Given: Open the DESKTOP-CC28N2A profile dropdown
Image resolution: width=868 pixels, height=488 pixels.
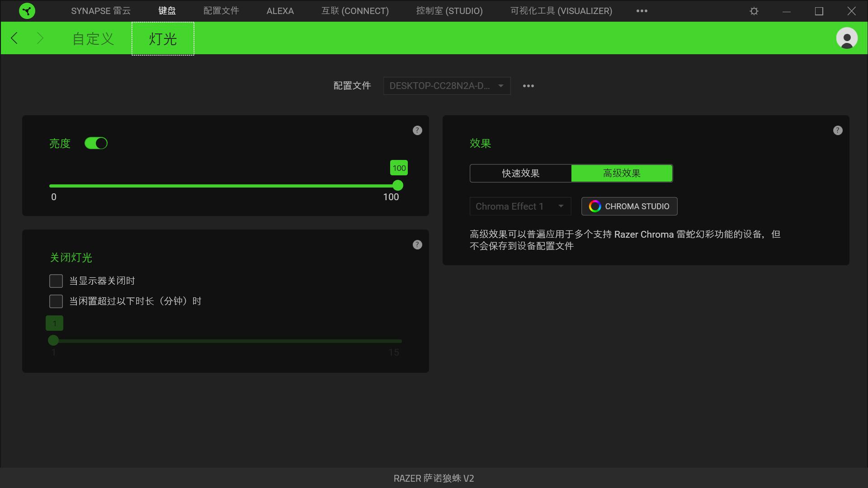Looking at the screenshot, I should click(x=447, y=86).
